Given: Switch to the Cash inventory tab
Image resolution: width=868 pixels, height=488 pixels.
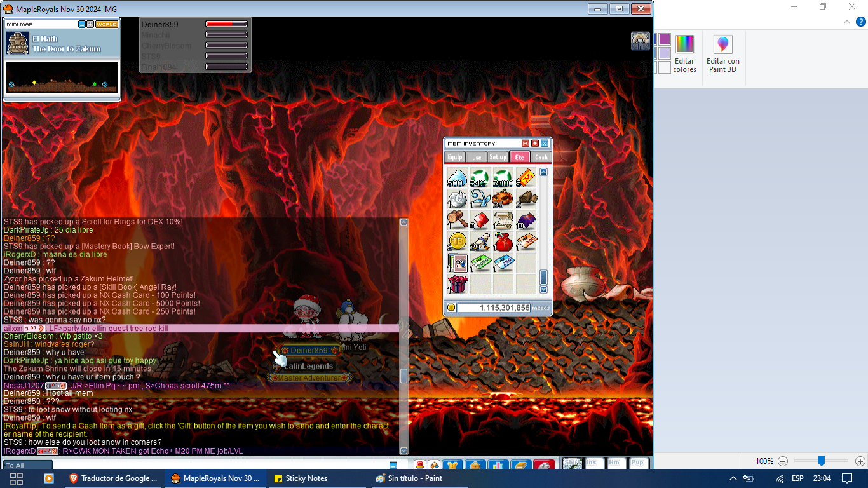Looking at the screenshot, I should [540, 158].
